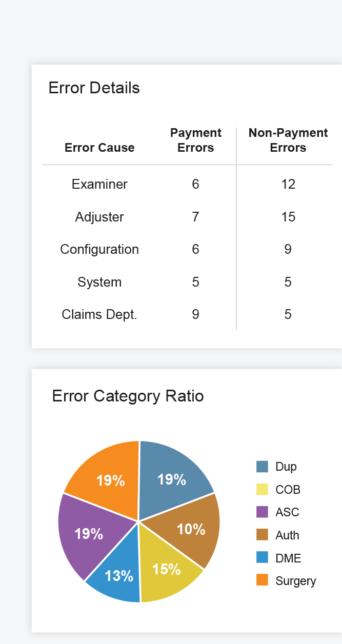Select the DME blue legend swatch

pos(262,558)
